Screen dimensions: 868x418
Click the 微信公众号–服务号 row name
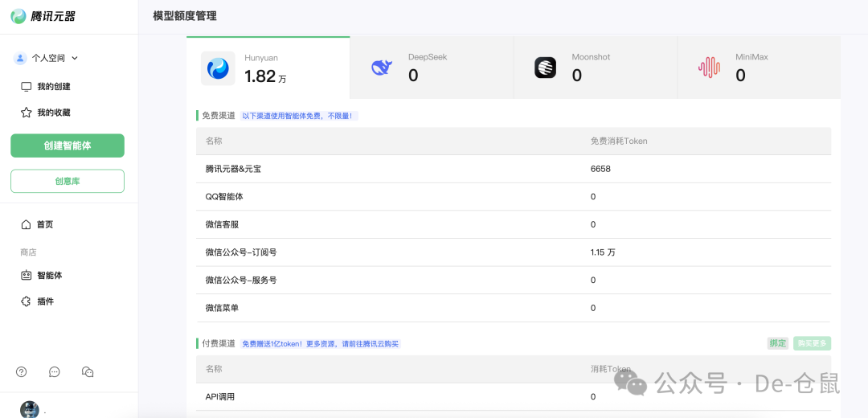point(241,281)
